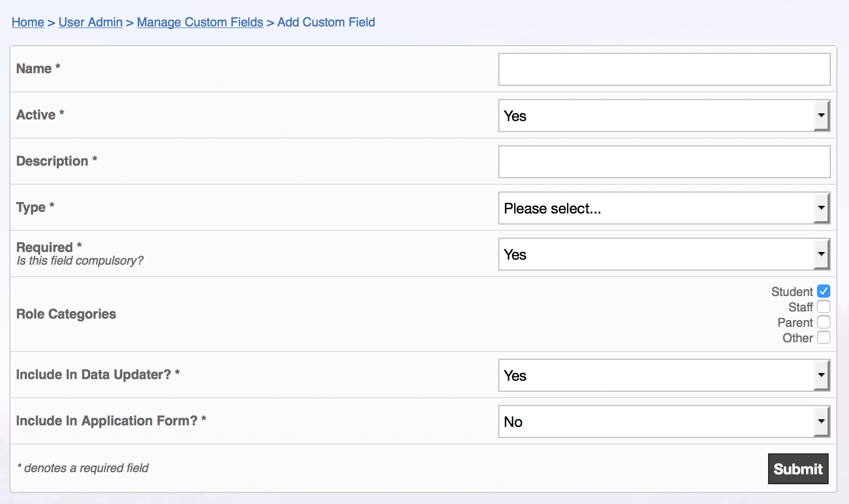Navigate to Manage Custom Fields link

tap(200, 22)
